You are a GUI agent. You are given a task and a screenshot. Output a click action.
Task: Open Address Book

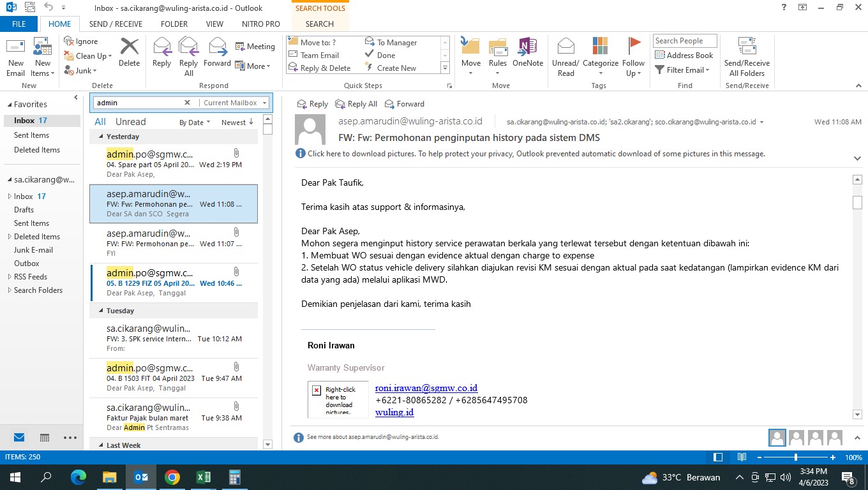(684, 56)
